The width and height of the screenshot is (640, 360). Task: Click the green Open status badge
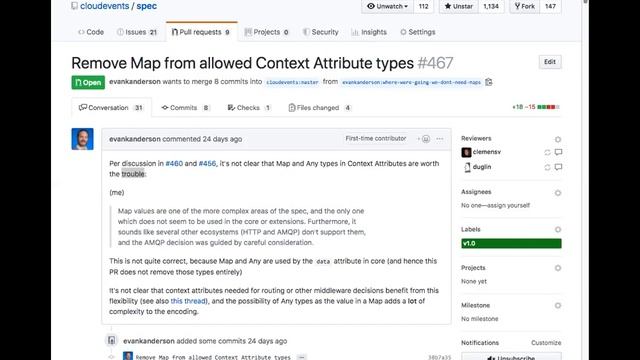pyautogui.click(x=88, y=82)
